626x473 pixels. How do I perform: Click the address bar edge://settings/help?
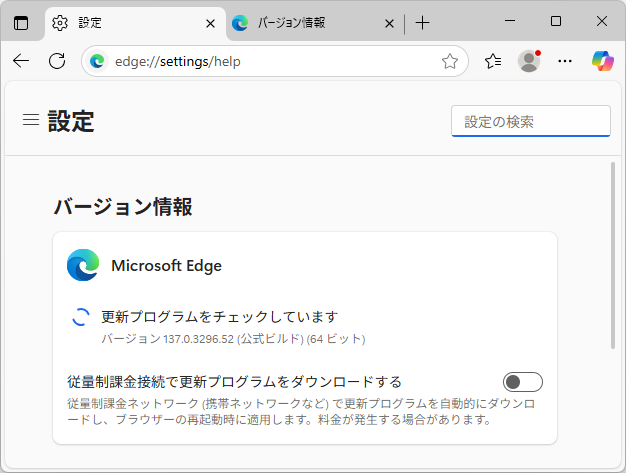point(275,61)
